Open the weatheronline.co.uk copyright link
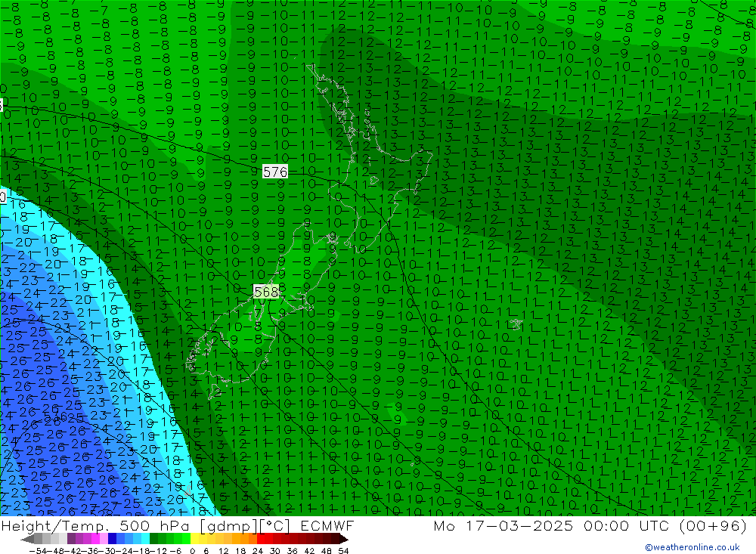 coord(692,546)
